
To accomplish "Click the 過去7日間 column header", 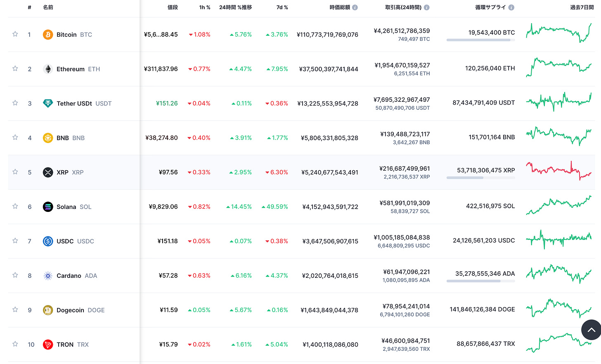I will [582, 7].
